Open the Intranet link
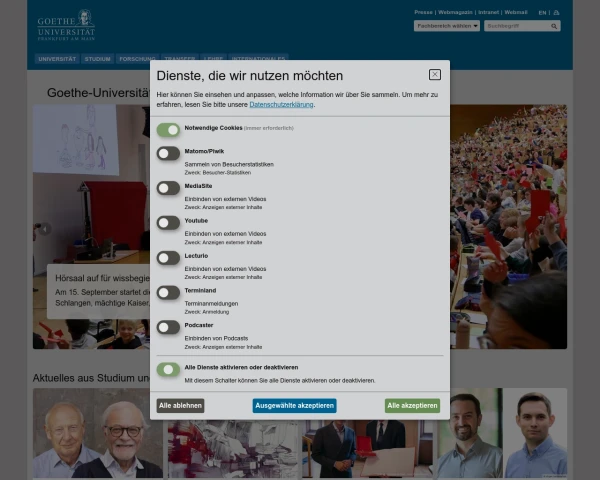The image size is (600, 480). click(x=488, y=12)
